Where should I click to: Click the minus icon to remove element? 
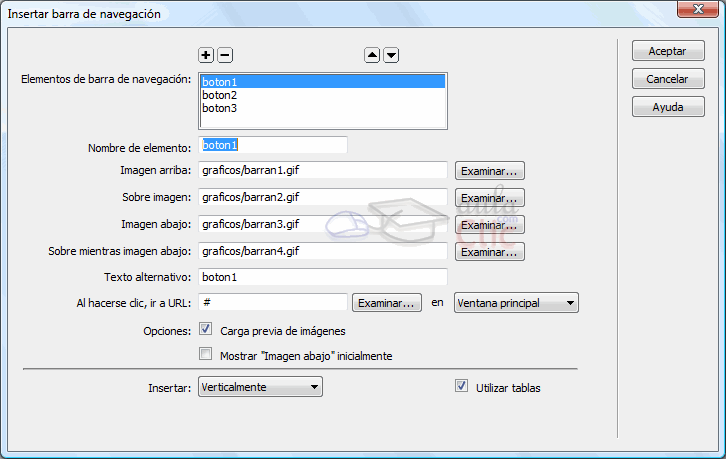click(225, 56)
